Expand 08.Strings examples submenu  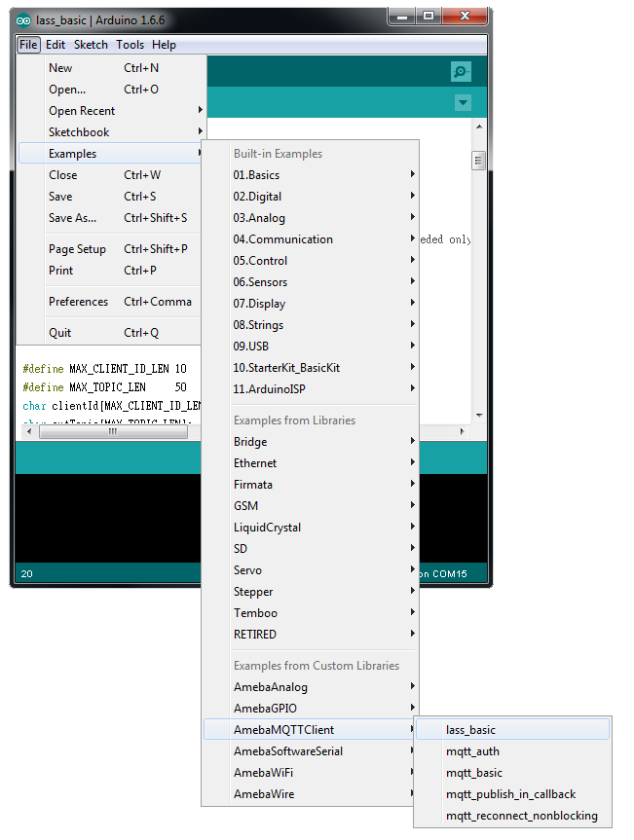pos(311,325)
